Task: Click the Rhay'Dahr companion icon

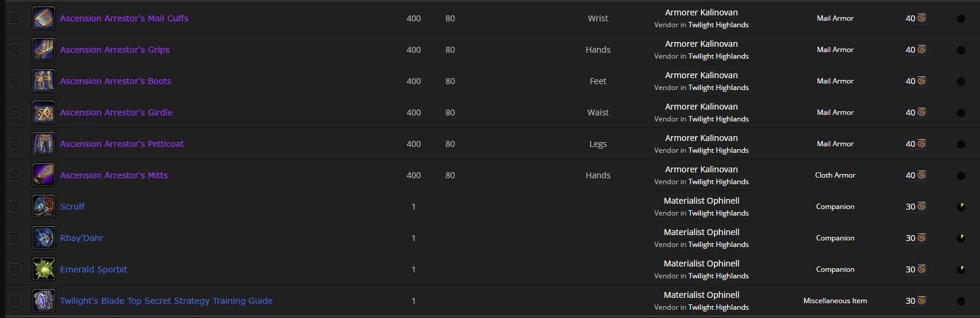Action: [44, 238]
